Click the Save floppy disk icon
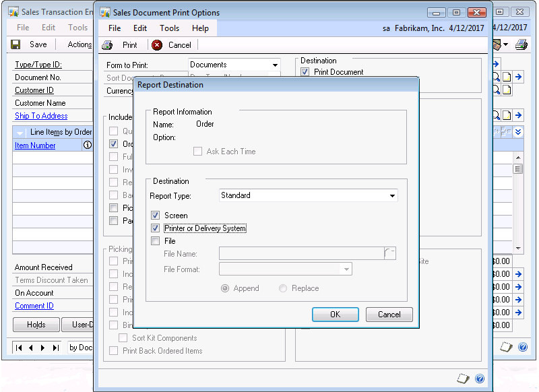This screenshot has width=539, height=392. tap(15, 44)
